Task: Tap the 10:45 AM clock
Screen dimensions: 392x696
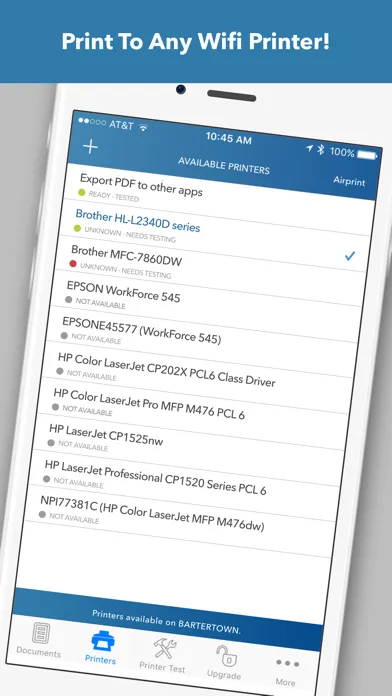Action: tap(229, 138)
